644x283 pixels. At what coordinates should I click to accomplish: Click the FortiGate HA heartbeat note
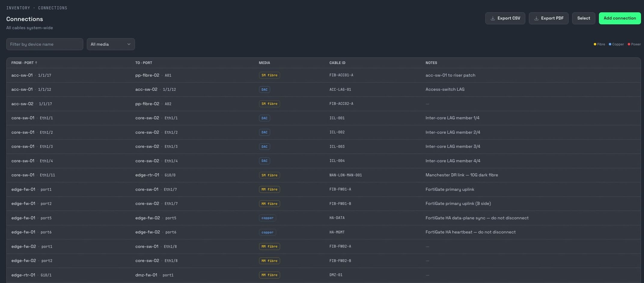(471, 232)
